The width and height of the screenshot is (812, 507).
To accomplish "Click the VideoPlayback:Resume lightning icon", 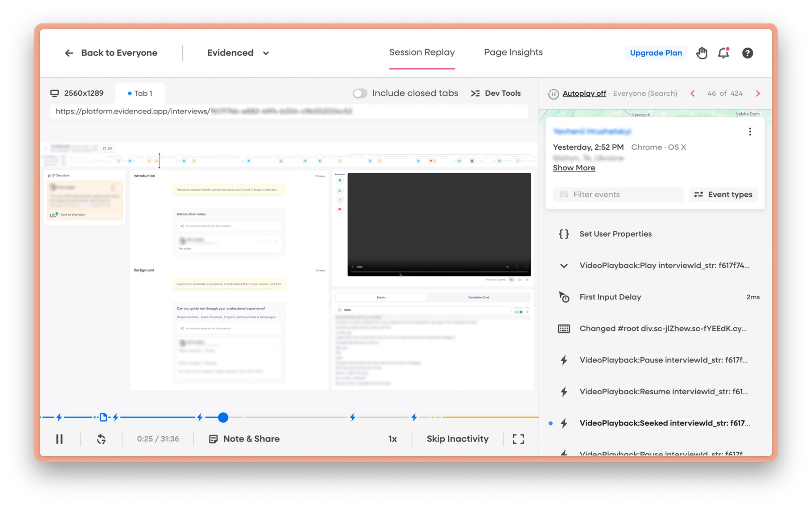I will [564, 392].
